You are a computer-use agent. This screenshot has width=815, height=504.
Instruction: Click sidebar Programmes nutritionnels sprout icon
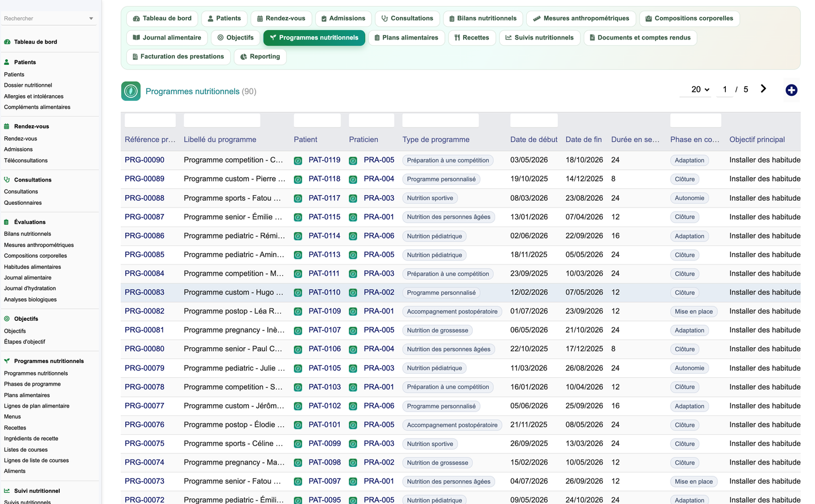point(7,361)
